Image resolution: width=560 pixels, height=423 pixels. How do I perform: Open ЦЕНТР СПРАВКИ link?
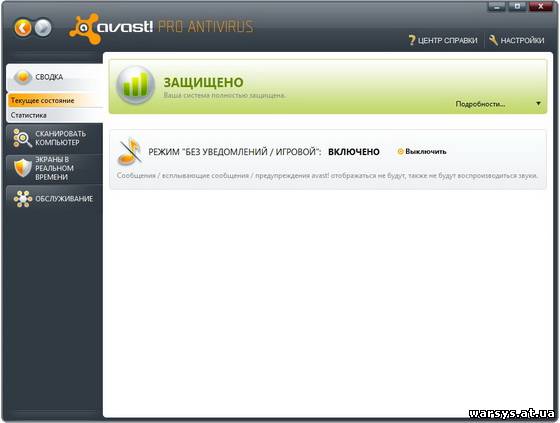[x=448, y=40]
